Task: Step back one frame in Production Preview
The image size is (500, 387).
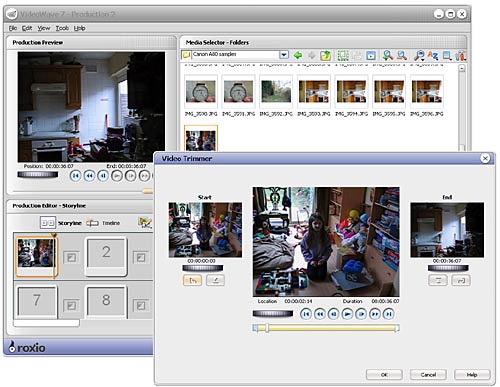Action: [103, 175]
